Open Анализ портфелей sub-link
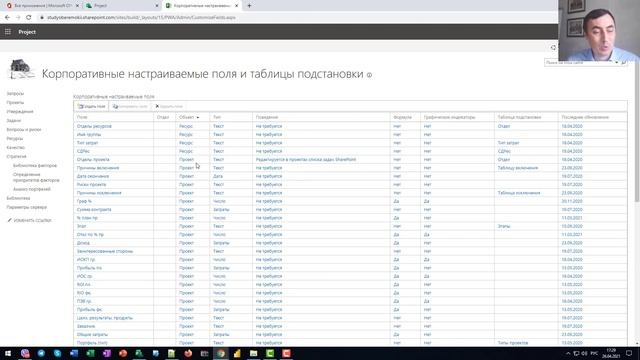This screenshot has width=640, height=360. 31,189
